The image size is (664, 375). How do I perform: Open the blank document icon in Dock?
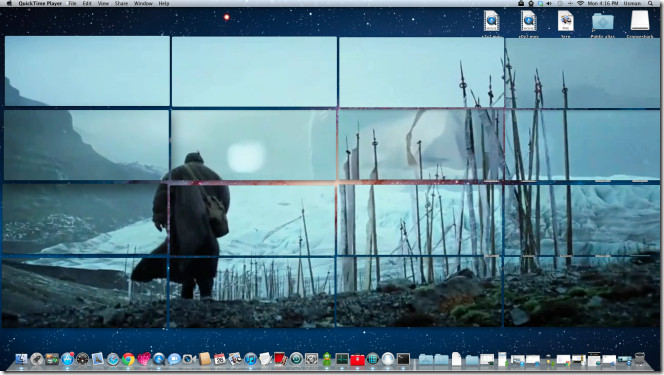456,359
